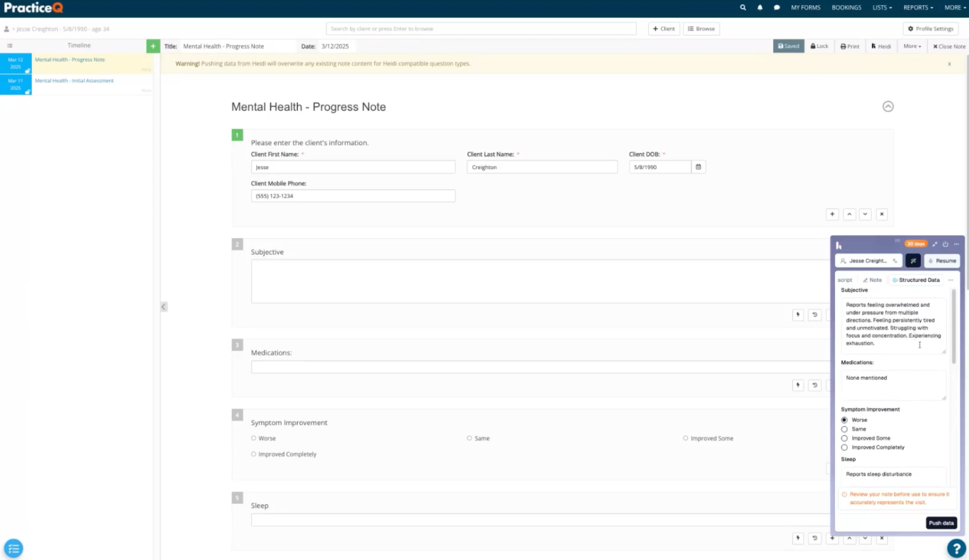Print the progress note

click(x=849, y=46)
